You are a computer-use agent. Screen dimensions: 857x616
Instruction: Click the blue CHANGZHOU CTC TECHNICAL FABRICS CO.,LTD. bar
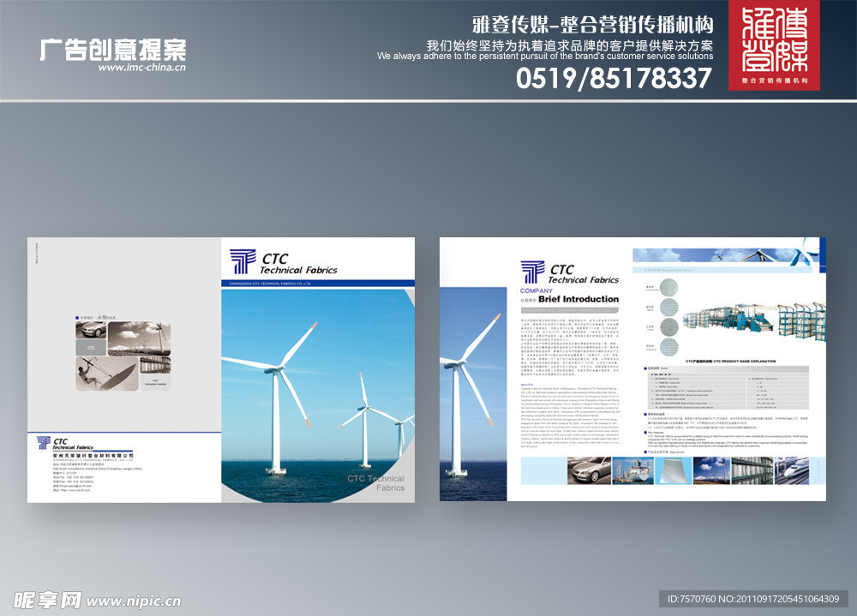pyautogui.click(x=318, y=284)
